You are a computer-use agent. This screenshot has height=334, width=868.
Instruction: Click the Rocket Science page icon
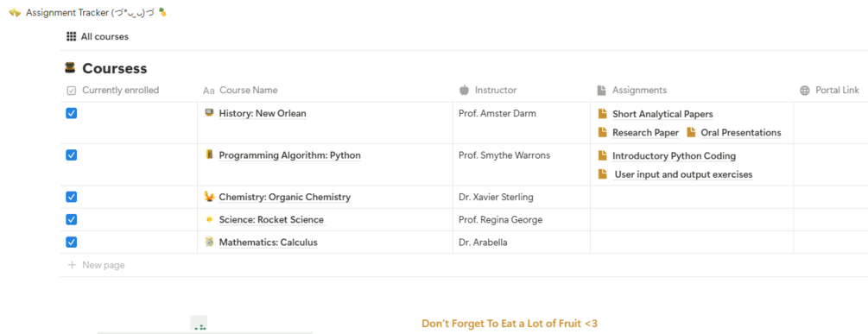coord(209,219)
